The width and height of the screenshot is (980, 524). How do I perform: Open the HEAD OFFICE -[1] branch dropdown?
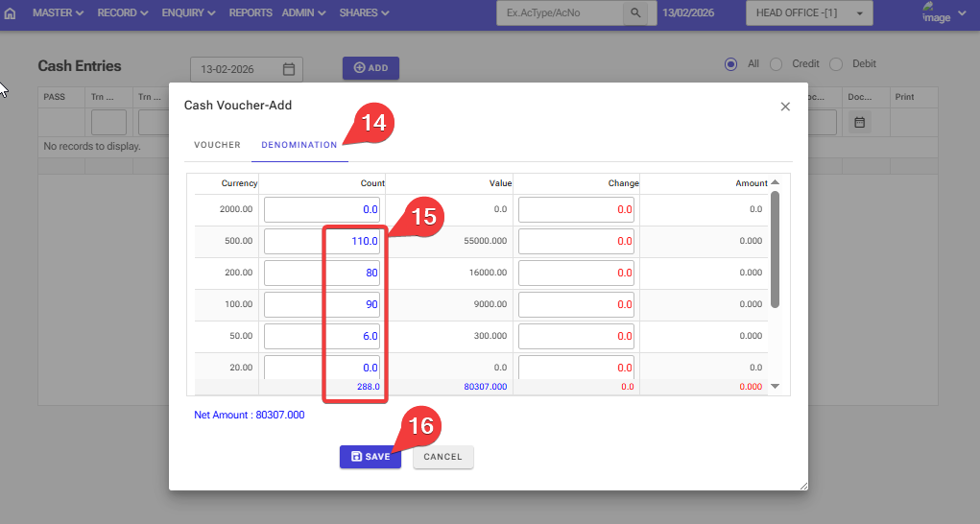point(809,13)
